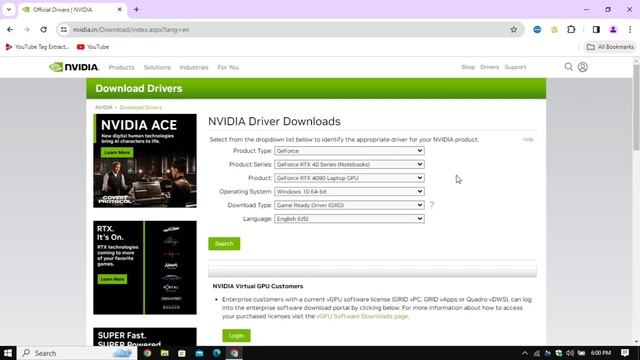Click the taskbar clock

[x=601, y=353]
